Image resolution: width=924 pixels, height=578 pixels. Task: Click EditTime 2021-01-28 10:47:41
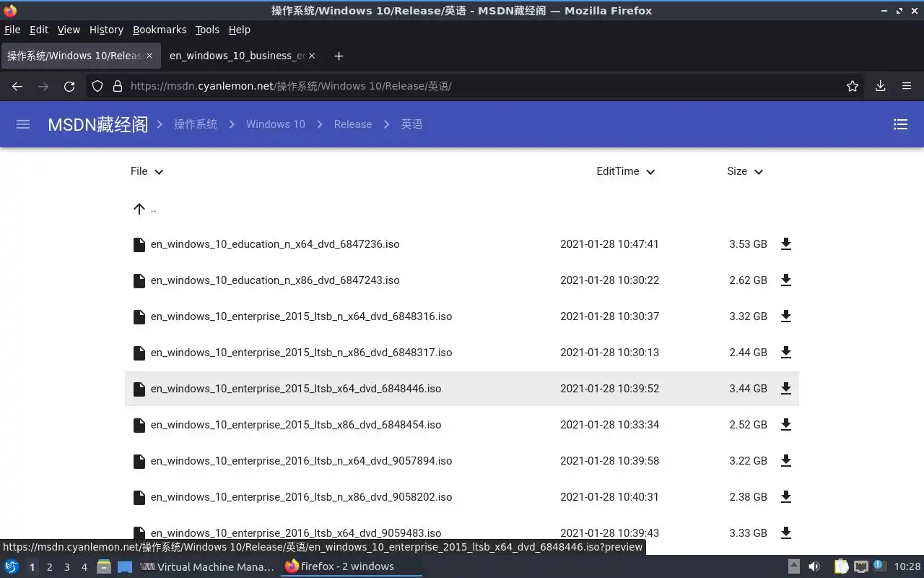click(609, 244)
